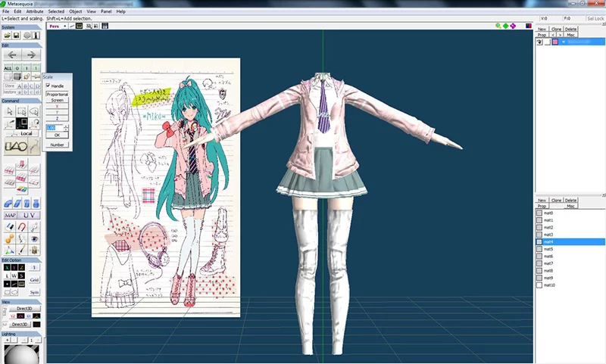Open the Attribute menu
Image resolution: width=606 pixels, height=364 pixels.
(x=35, y=11)
